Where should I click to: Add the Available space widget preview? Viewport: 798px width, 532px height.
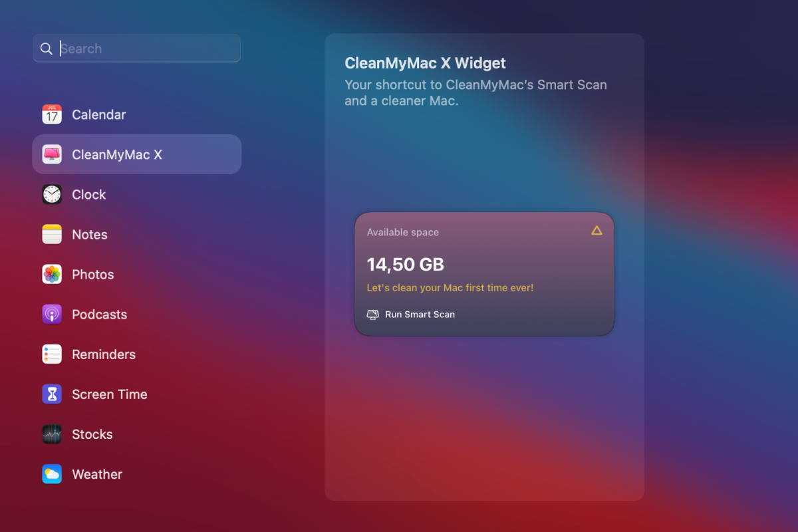(484, 274)
